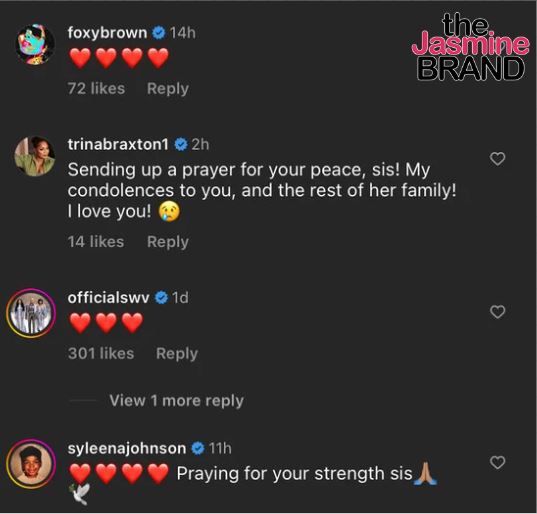
Task: View the 14 likes on trinabraxton1's comment
Action: pos(96,242)
